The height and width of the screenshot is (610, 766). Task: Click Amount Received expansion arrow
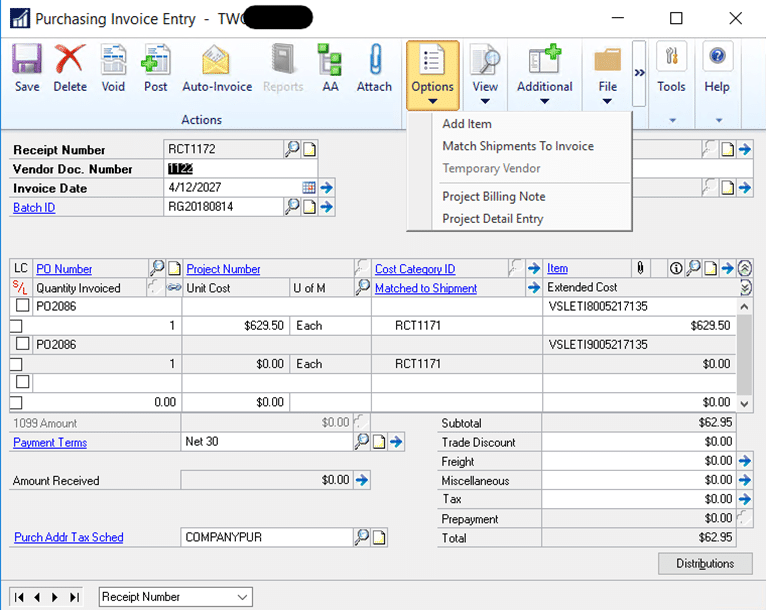pos(362,480)
